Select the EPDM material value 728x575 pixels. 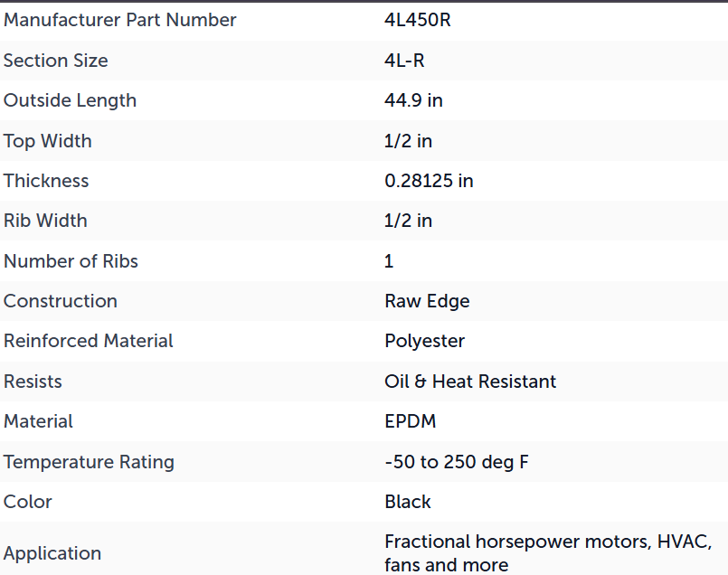click(411, 421)
